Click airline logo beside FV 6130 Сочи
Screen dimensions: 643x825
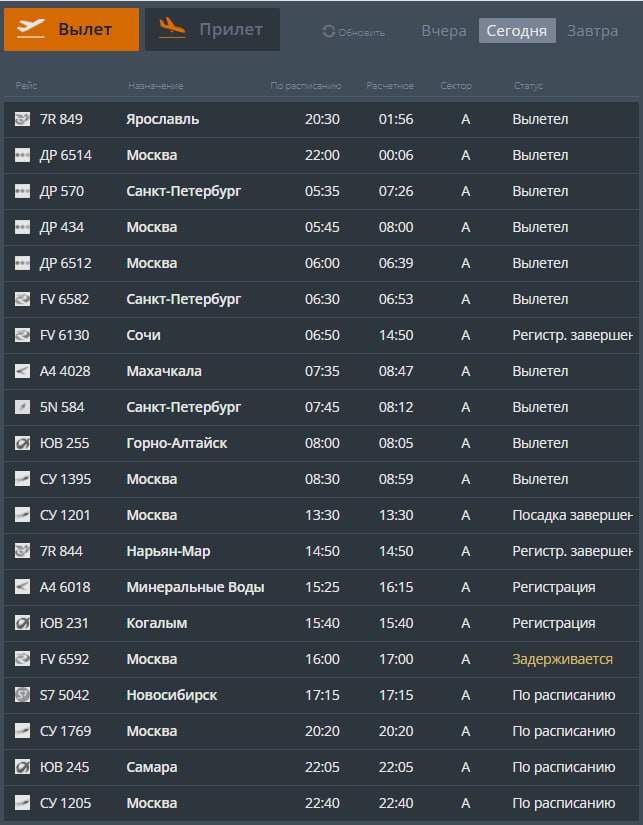point(22,336)
